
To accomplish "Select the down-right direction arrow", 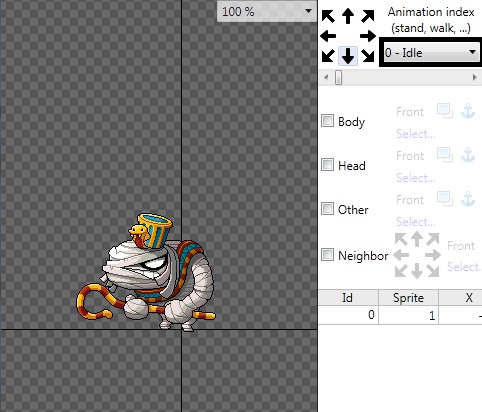I will (368, 56).
